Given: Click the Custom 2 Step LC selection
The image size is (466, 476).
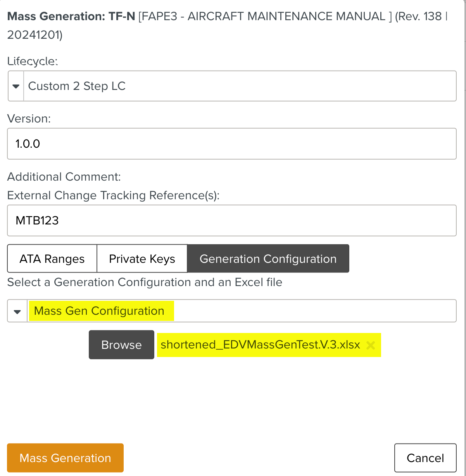Looking at the screenshot, I should tap(77, 86).
